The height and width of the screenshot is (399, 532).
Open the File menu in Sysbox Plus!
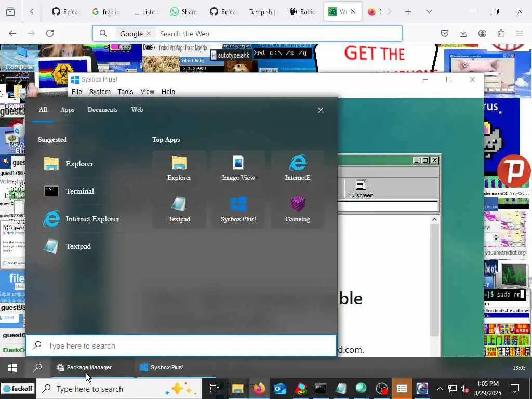coord(77,92)
